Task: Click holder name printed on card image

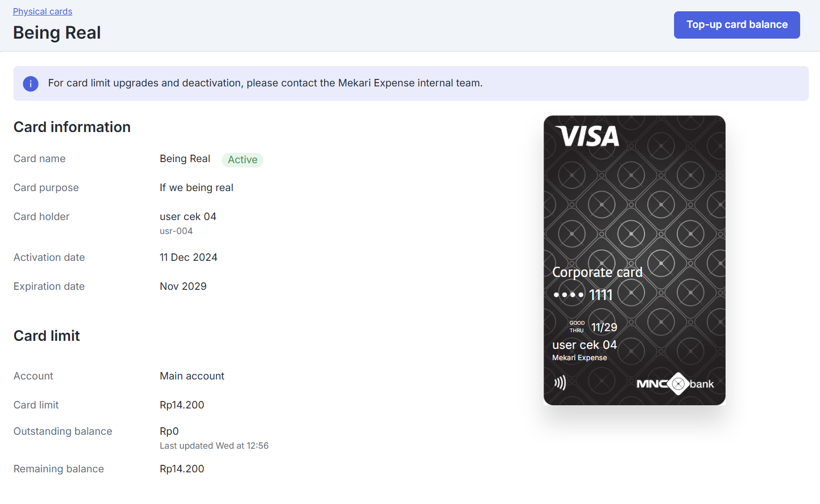Action: [x=584, y=345]
